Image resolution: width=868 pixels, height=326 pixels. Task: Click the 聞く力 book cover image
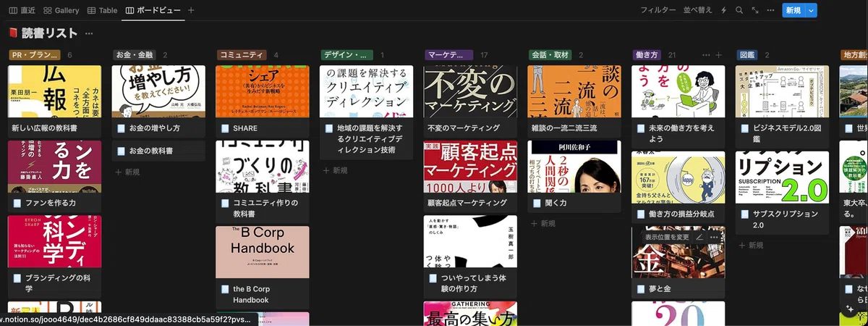coord(574,167)
